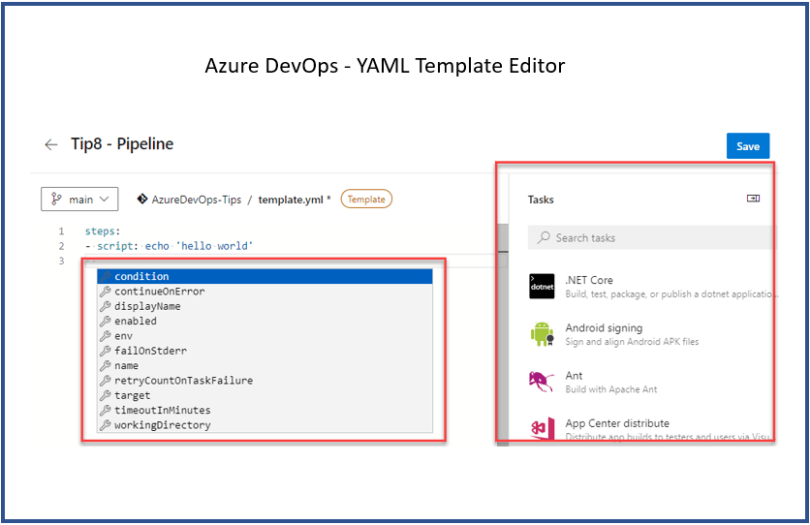Click the repository diamond icon beside AzureDevOps-Tips
The width and height of the screenshot is (810, 525).
coord(142,199)
